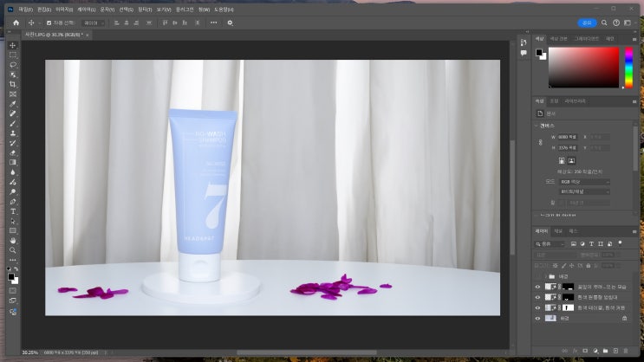Select the History Brush tool
Viewport: 644px width, 362px height.
click(x=13, y=143)
